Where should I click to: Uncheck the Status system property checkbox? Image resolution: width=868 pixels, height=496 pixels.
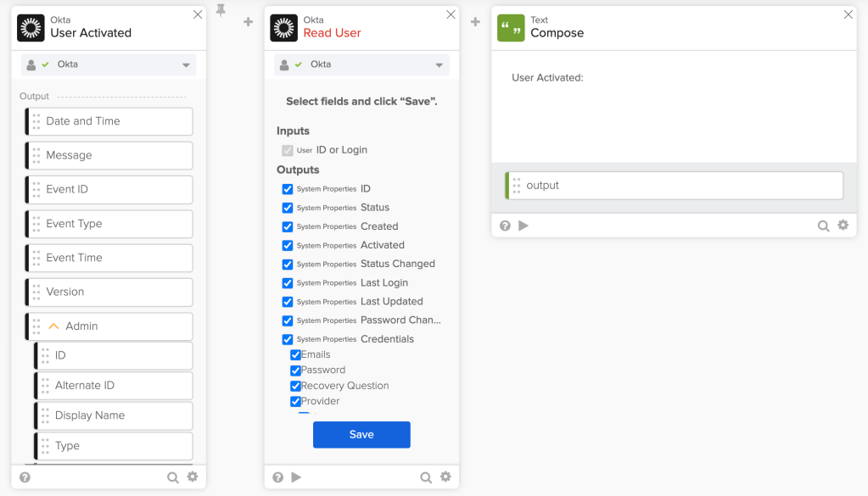(288, 208)
